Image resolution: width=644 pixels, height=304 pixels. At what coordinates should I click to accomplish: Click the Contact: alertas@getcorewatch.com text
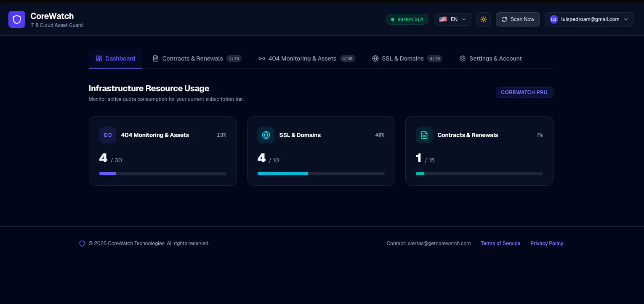428,243
